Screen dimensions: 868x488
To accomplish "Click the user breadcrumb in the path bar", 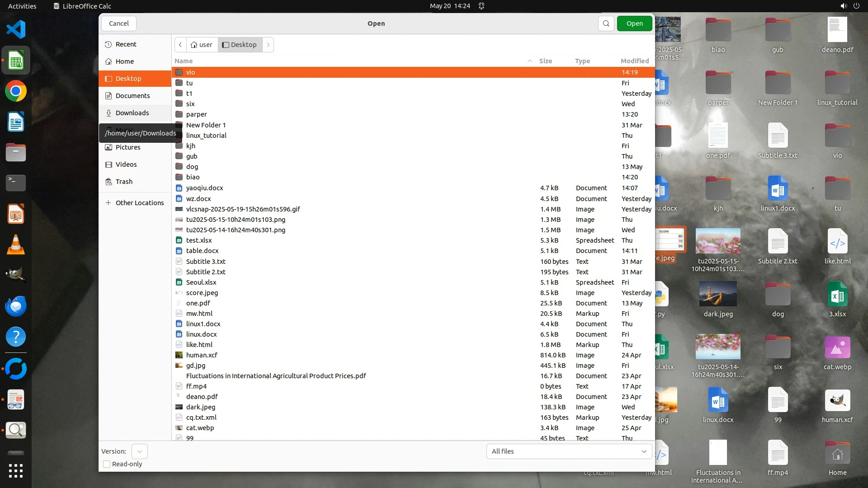I will [x=202, y=45].
